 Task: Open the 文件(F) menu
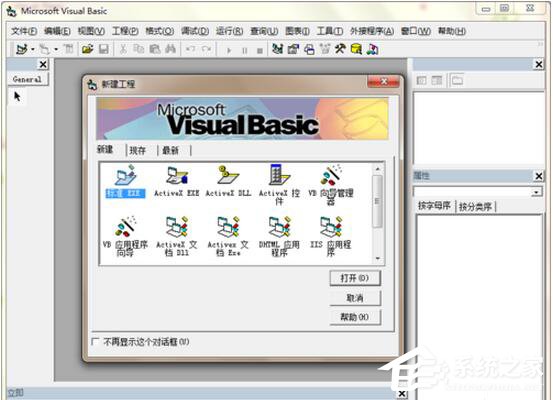24,31
